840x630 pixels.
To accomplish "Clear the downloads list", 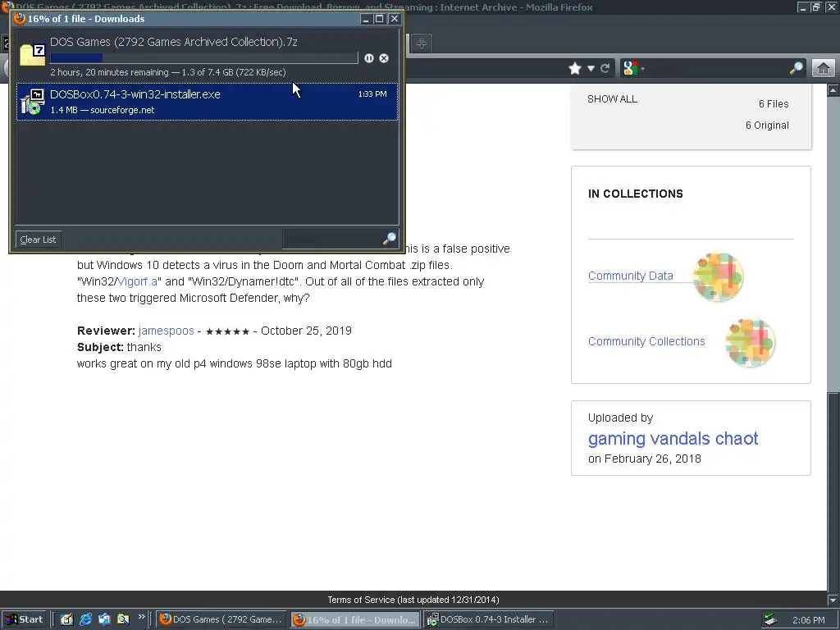I will pyautogui.click(x=38, y=240).
